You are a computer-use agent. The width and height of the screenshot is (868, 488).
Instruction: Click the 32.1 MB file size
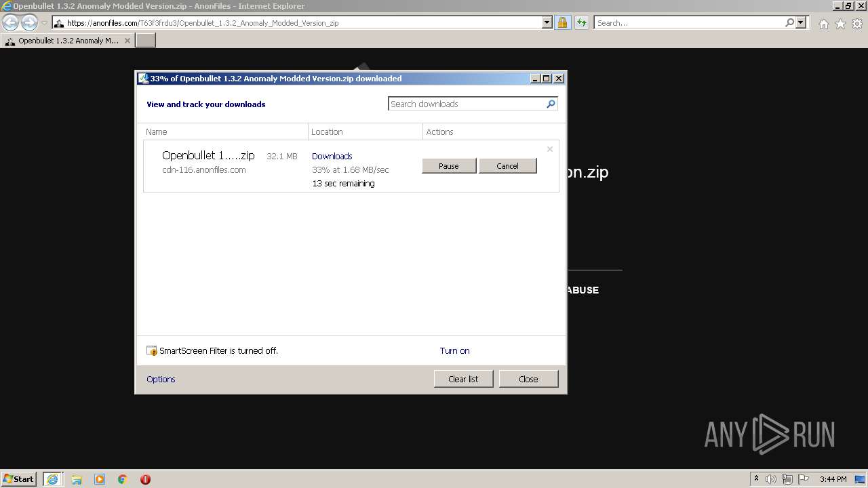(x=282, y=156)
